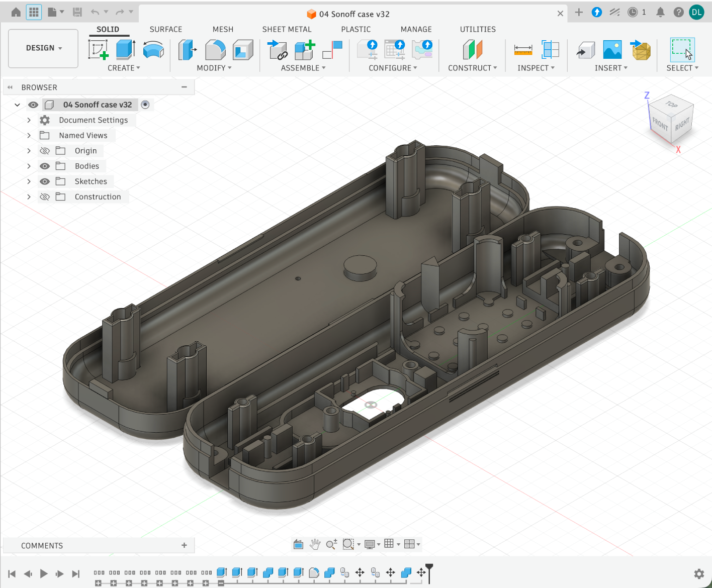Switch to the MESH tab
The width and height of the screenshot is (712, 588).
223,29
